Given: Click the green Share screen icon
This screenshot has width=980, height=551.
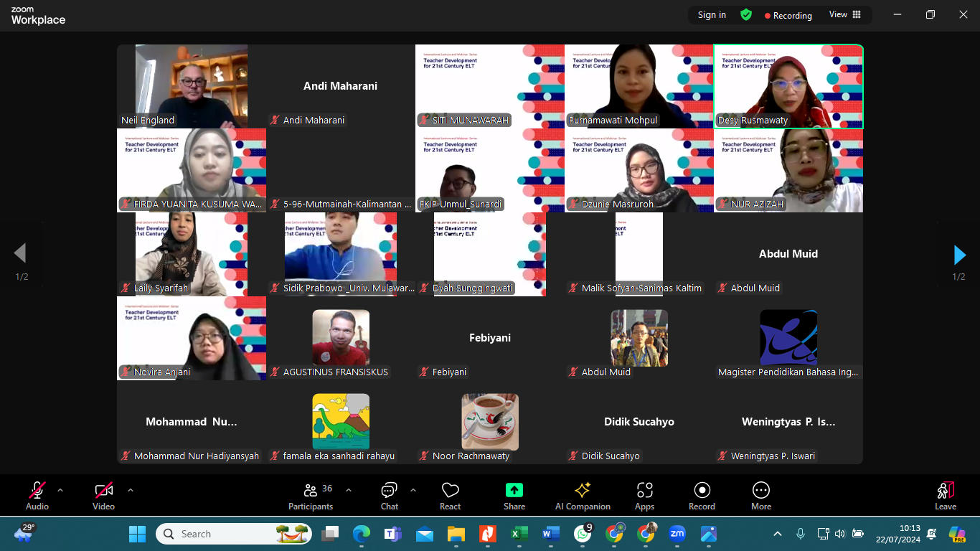Looking at the screenshot, I should coord(514,491).
